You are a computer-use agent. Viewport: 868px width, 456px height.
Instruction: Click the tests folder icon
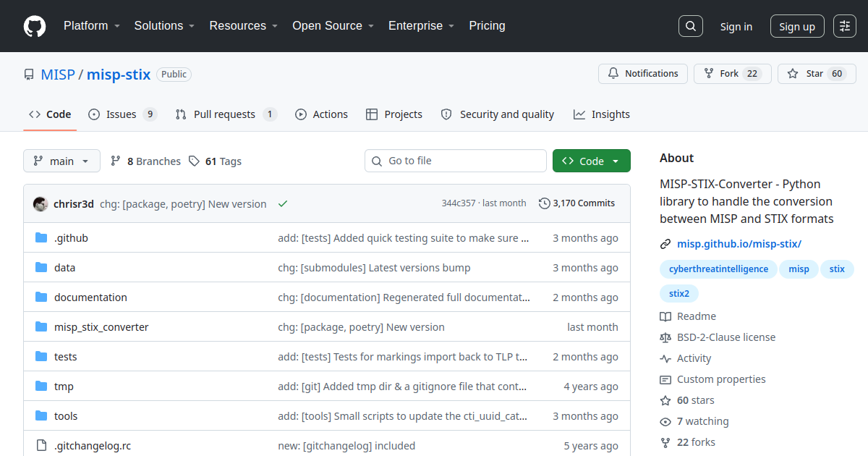[x=41, y=357]
